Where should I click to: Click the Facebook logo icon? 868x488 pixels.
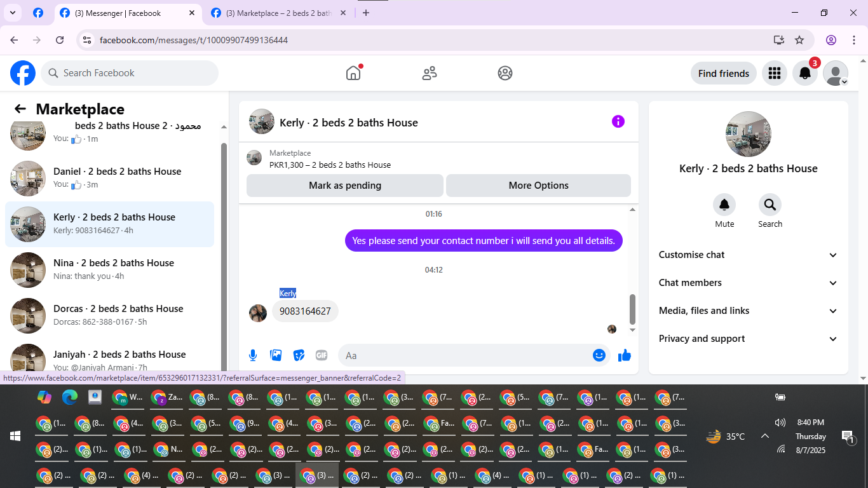click(23, 73)
